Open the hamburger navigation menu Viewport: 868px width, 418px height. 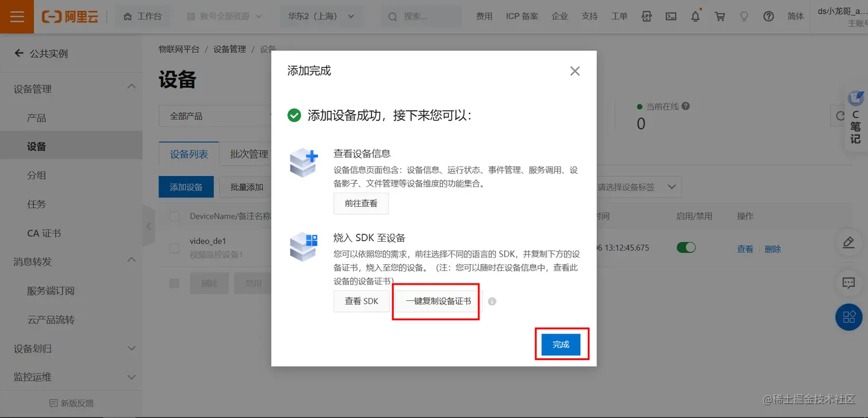[17, 17]
